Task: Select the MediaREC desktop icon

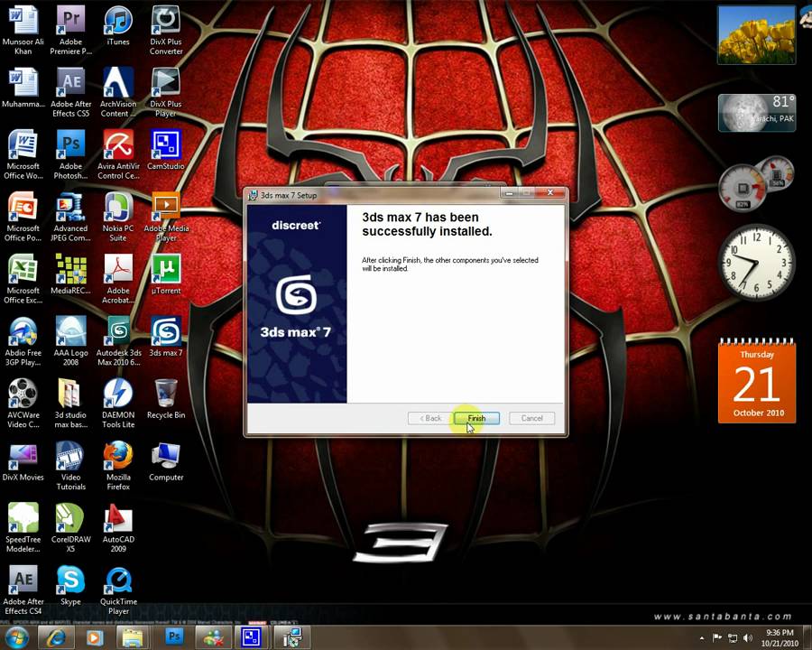Action: [71, 274]
